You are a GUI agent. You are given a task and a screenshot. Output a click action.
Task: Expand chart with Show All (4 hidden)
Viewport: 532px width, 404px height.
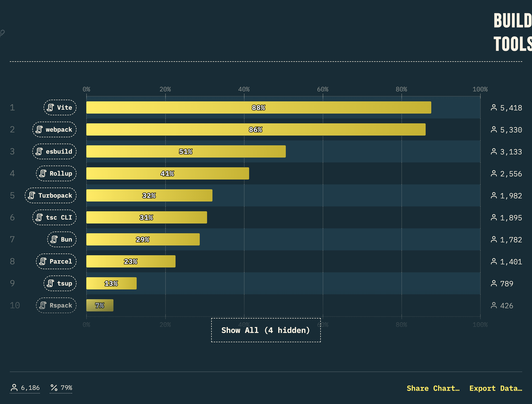click(x=266, y=330)
